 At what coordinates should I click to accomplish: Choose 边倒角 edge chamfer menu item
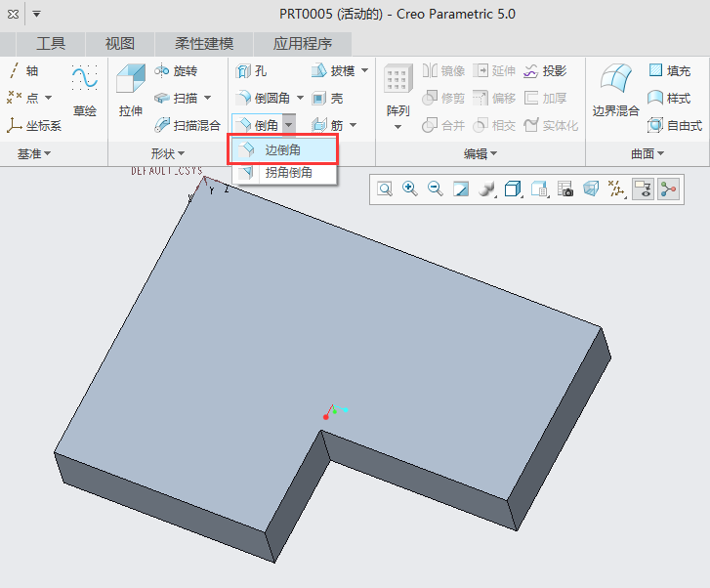point(284,150)
